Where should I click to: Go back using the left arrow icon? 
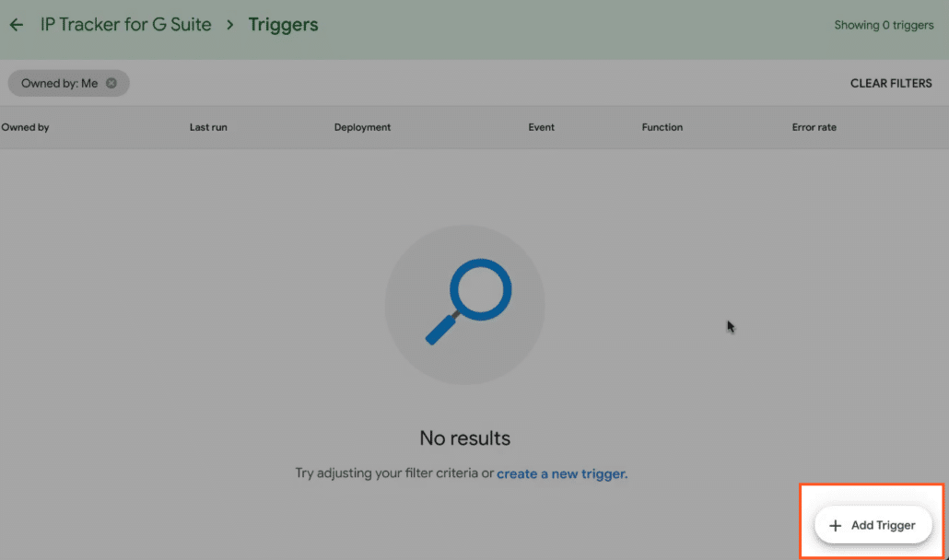[17, 25]
